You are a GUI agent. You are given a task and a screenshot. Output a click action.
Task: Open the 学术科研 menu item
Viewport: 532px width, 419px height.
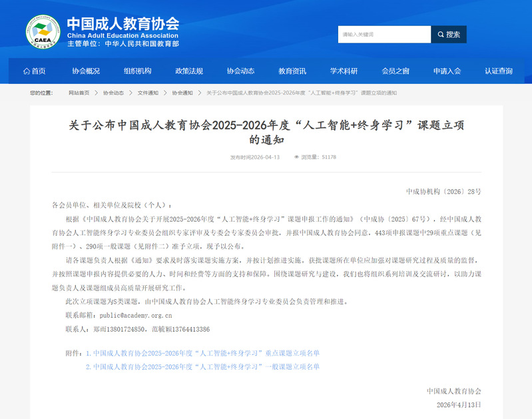(x=344, y=71)
